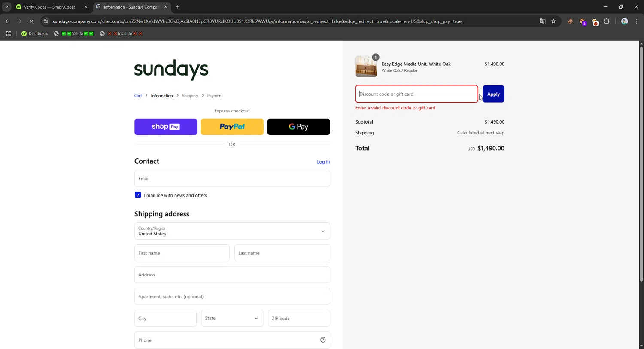The width and height of the screenshot is (644, 349).
Task: Click the Total $1,490.00 amount
Action: point(491,148)
